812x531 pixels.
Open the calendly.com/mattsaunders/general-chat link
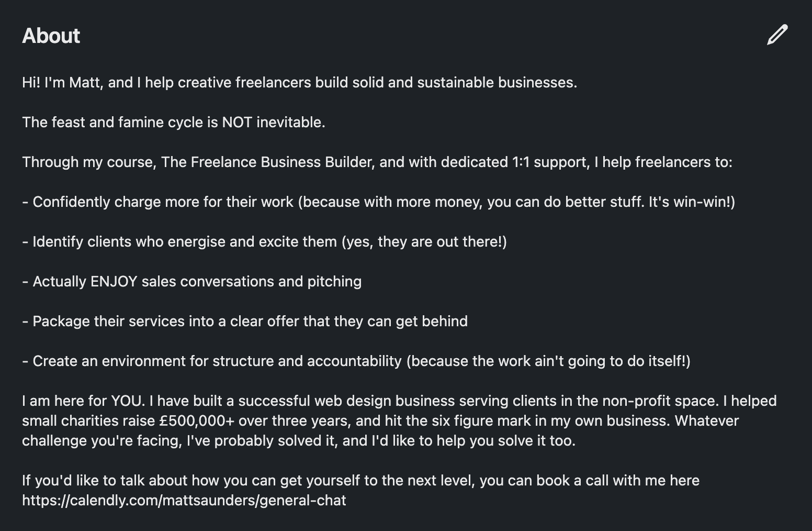pyautogui.click(x=184, y=500)
